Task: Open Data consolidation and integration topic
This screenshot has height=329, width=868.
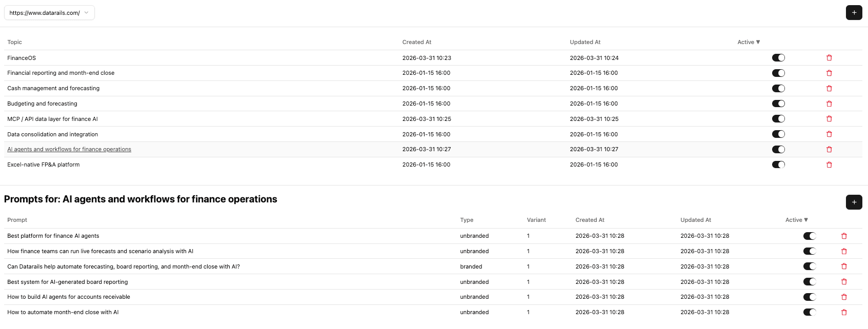Action: click(x=53, y=134)
